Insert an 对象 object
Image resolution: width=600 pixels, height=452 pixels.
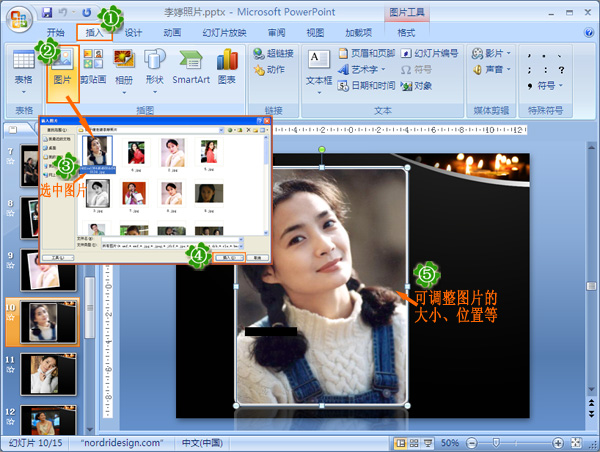click(416, 86)
